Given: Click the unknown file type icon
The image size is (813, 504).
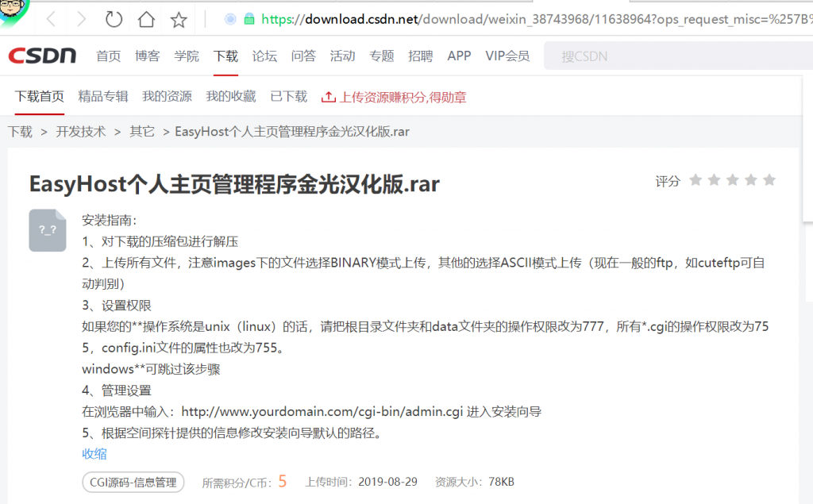Looking at the screenshot, I should coord(47,230).
